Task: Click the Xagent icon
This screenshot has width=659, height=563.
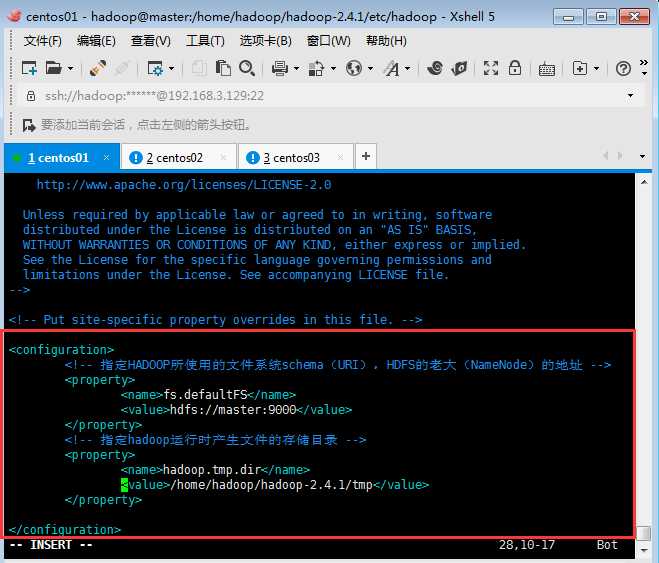Action: pos(459,68)
